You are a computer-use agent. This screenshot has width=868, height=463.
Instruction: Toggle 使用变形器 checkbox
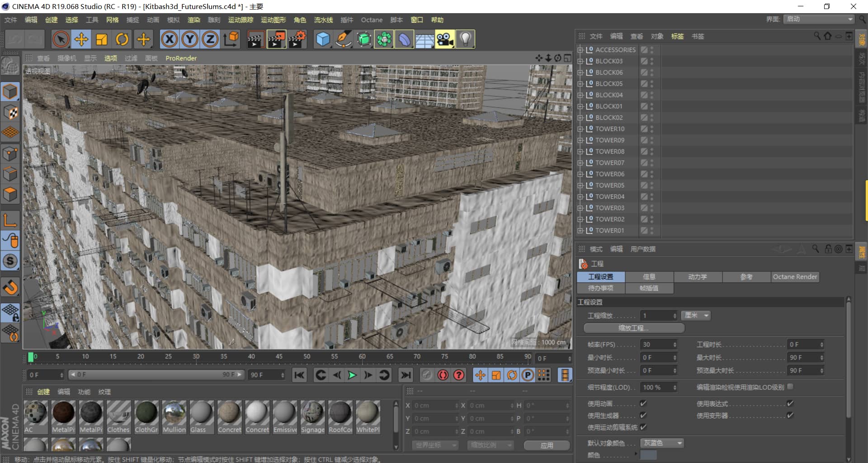click(790, 415)
